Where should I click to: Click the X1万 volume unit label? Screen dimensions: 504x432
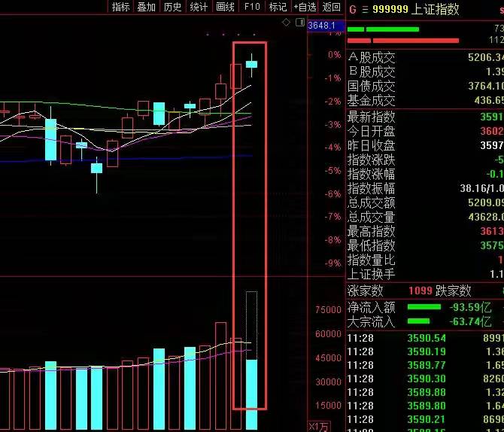pos(319,427)
